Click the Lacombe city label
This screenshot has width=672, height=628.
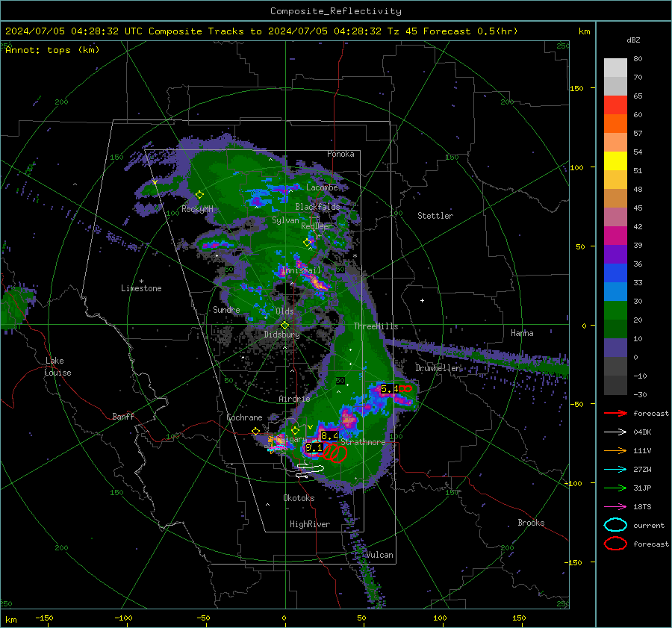coord(322,187)
